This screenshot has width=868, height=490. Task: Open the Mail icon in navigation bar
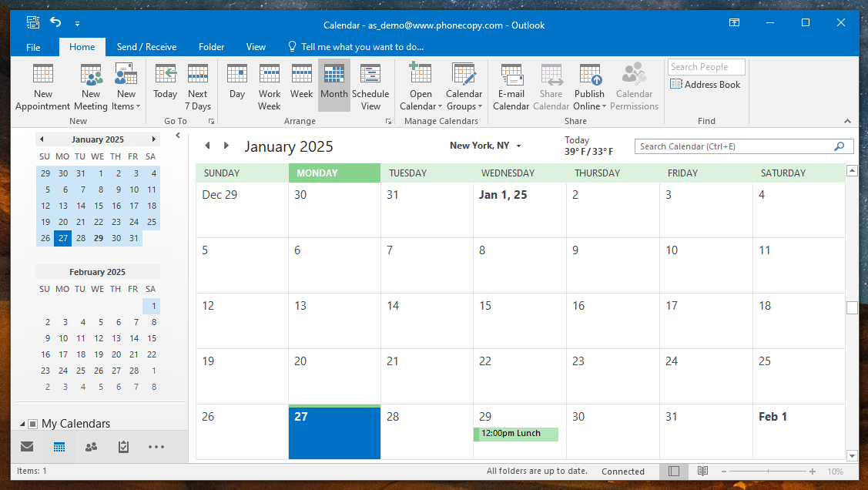point(27,447)
